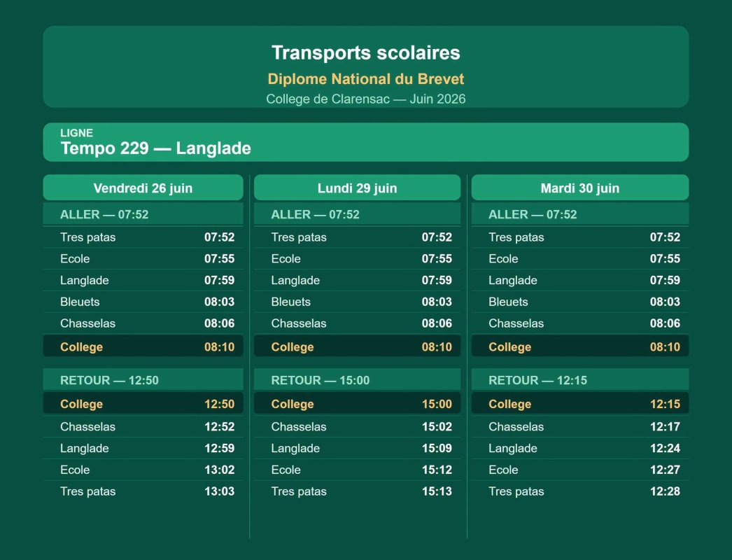Click Tres patas 07:52 stop under Lundi

[x=357, y=237]
